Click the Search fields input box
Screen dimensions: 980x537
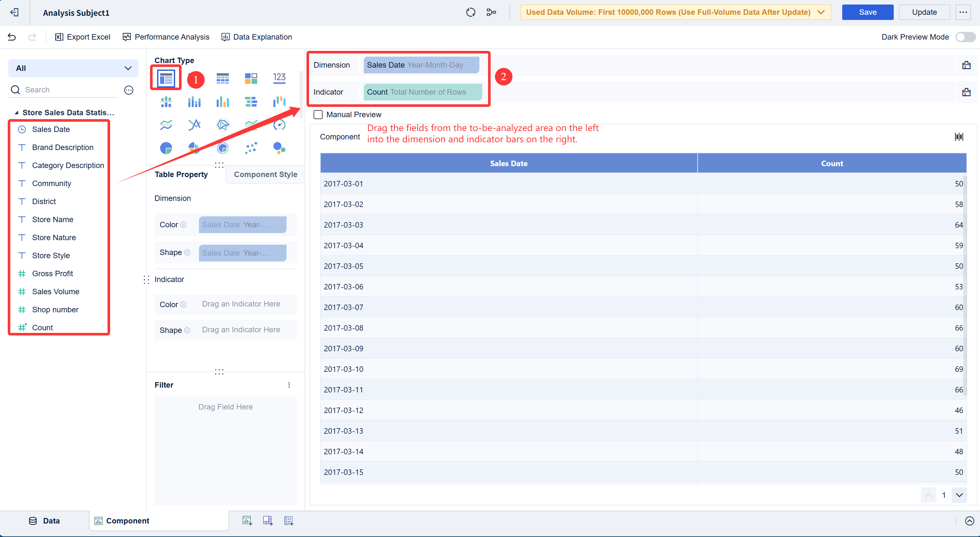pyautogui.click(x=69, y=90)
